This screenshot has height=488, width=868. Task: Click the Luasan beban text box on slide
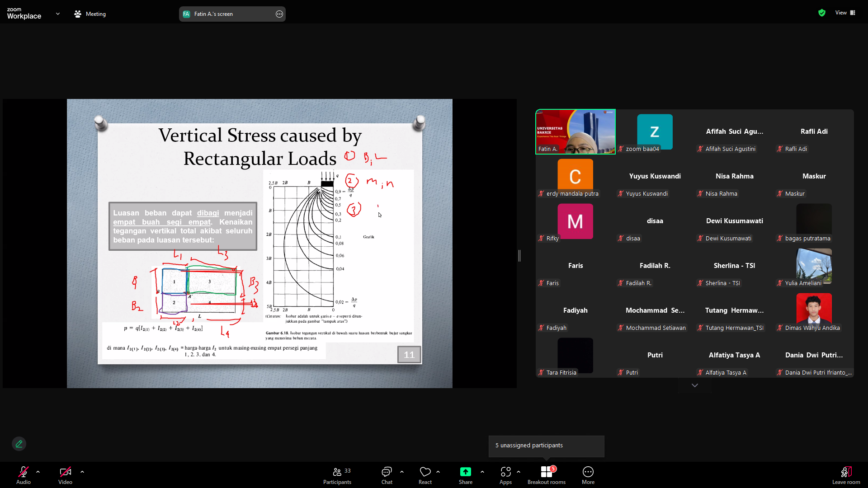point(183,226)
